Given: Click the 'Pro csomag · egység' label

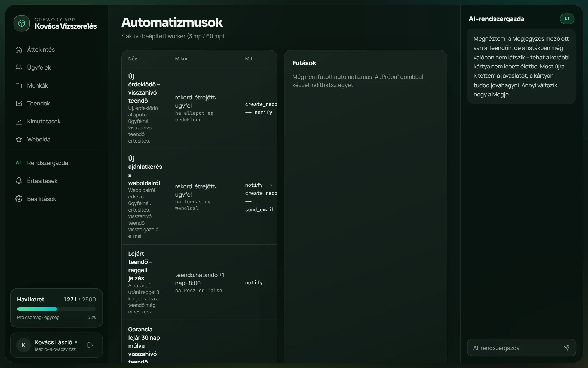Looking at the screenshot, I should pyautogui.click(x=38, y=318).
